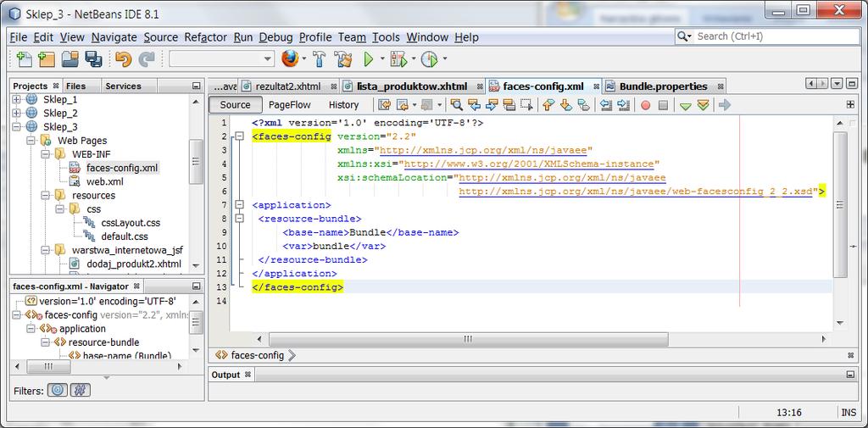Click editor horizontal scrollbar thumb

(467, 338)
